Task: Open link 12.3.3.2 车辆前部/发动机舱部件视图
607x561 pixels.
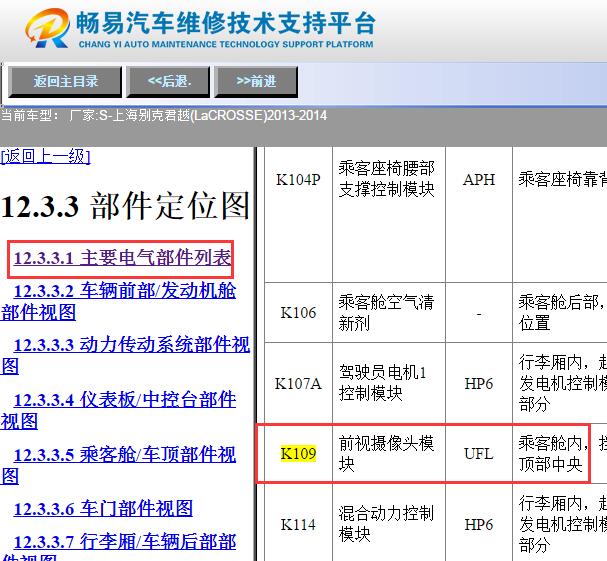Action: (x=118, y=302)
